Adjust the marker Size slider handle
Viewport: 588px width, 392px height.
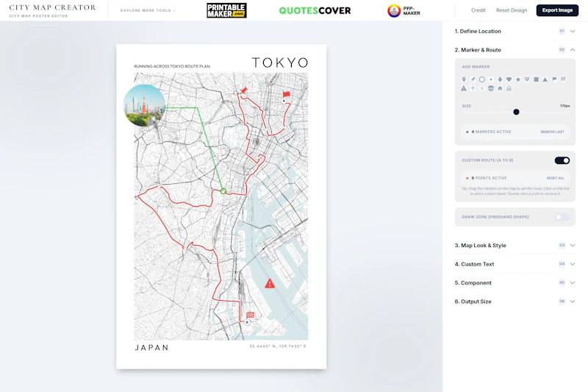point(517,112)
